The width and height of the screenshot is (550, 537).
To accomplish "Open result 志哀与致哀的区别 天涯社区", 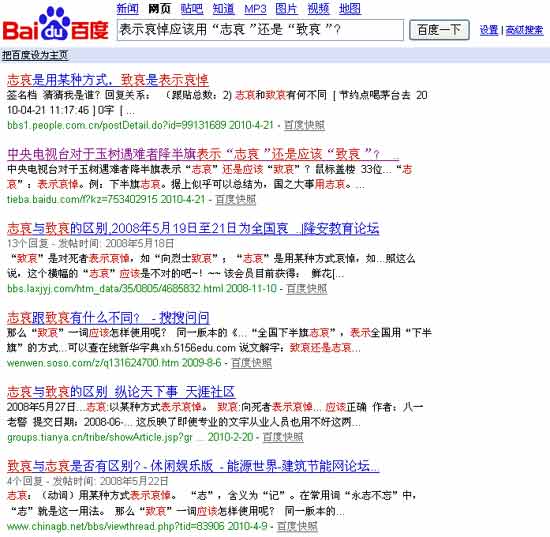I will pos(121,392).
